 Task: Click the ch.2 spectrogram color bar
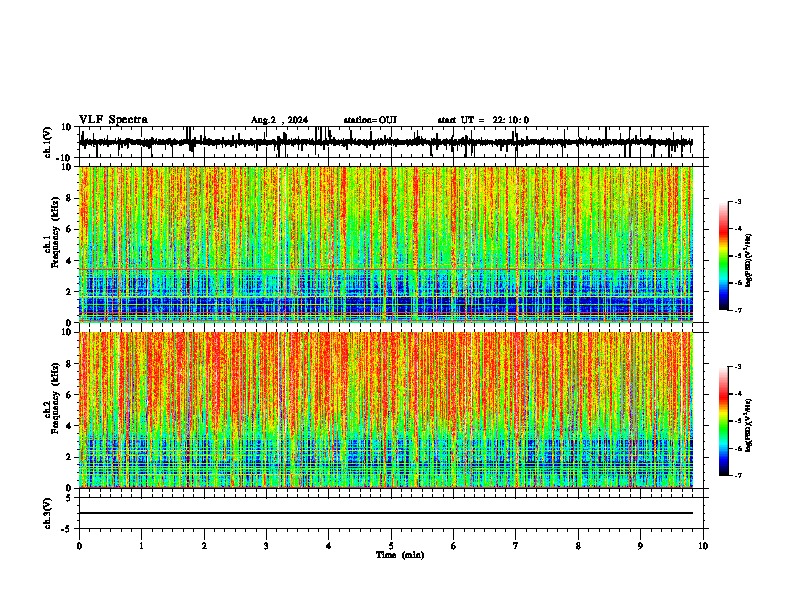(723, 421)
